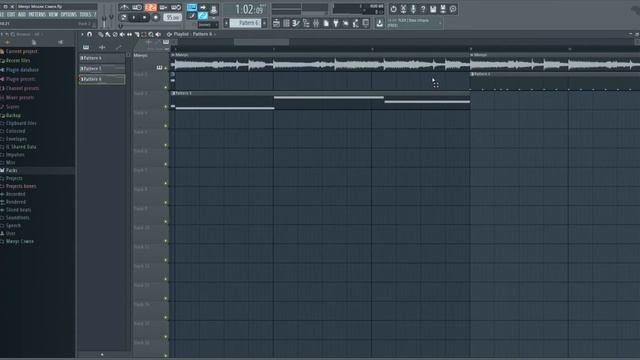Open the OPTIONS menu
640x360 pixels.
pos(69,15)
